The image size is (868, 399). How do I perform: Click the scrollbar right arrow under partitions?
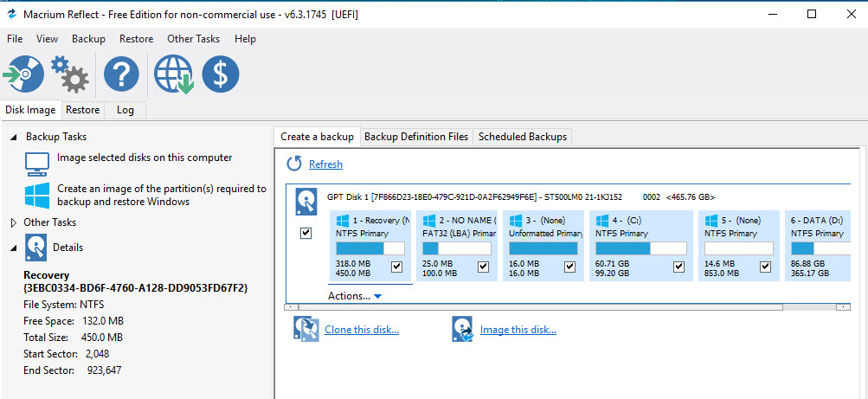pos(843,306)
